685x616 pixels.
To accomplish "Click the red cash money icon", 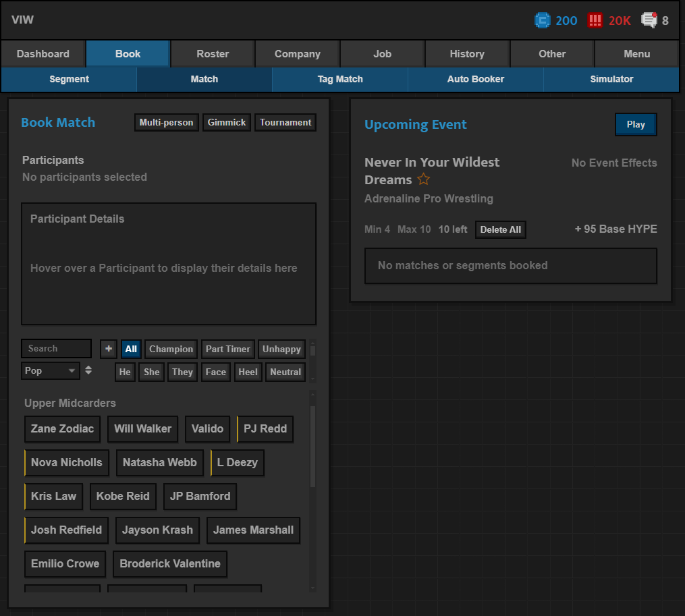I will coord(595,20).
